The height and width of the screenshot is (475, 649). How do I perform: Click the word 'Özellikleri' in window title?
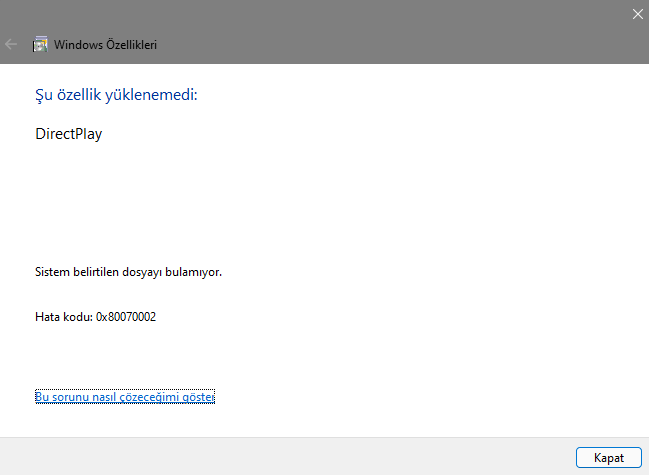click(x=129, y=44)
